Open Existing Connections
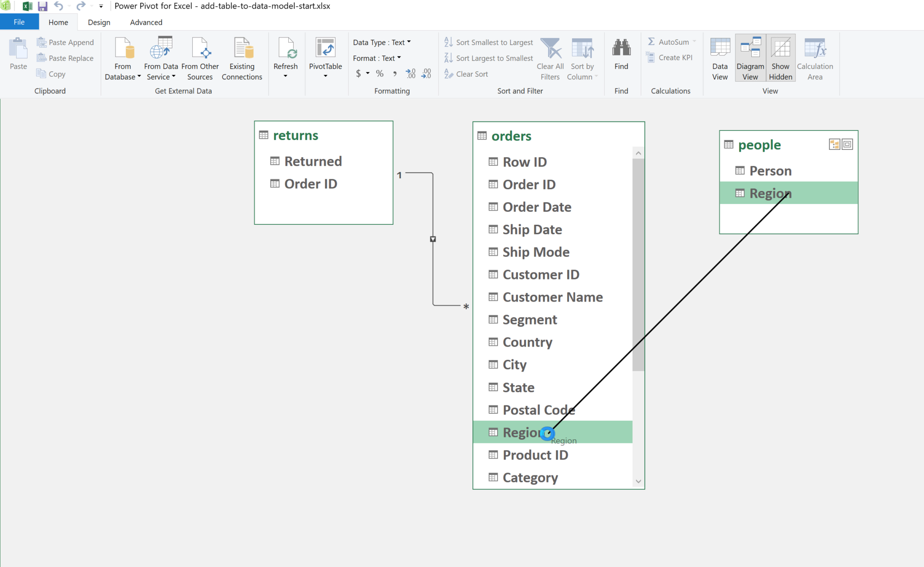This screenshot has height=567, width=924. tap(242, 58)
